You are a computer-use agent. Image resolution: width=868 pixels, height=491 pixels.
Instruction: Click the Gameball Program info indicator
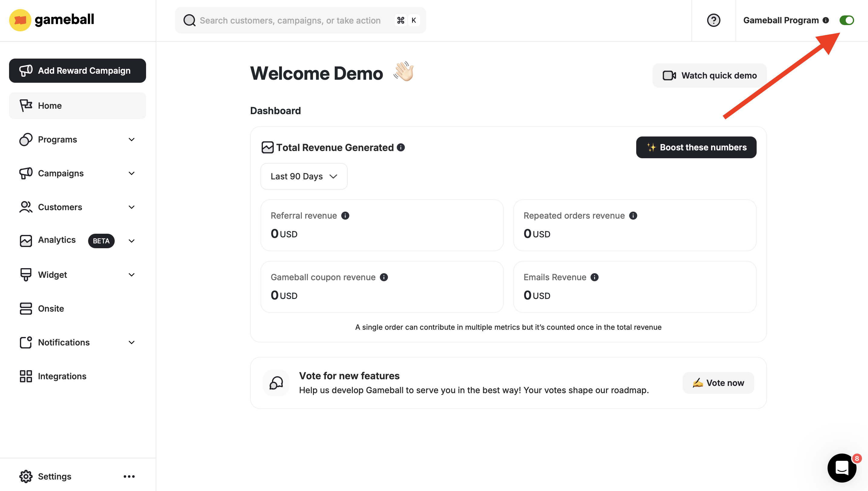click(x=826, y=20)
